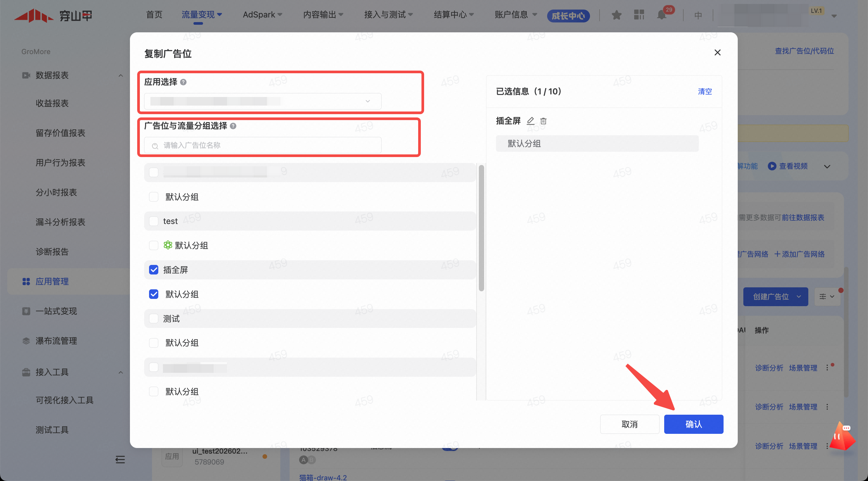Screen dimensions: 868x481
Task: Click help icon next to 广告位与流量分组选择
Action: pyautogui.click(x=233, y=126)
